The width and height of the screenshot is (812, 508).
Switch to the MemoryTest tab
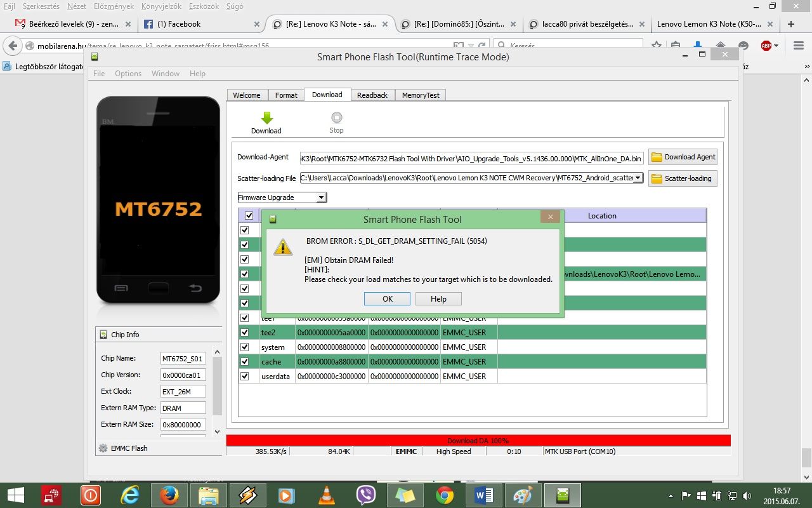421,95
